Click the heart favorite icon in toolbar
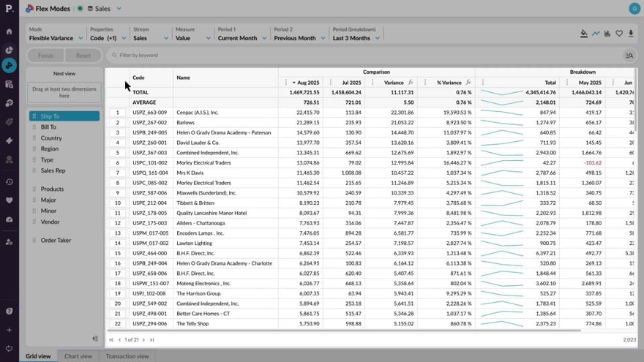This screenshot has width=644, height=362. [619, 33]
